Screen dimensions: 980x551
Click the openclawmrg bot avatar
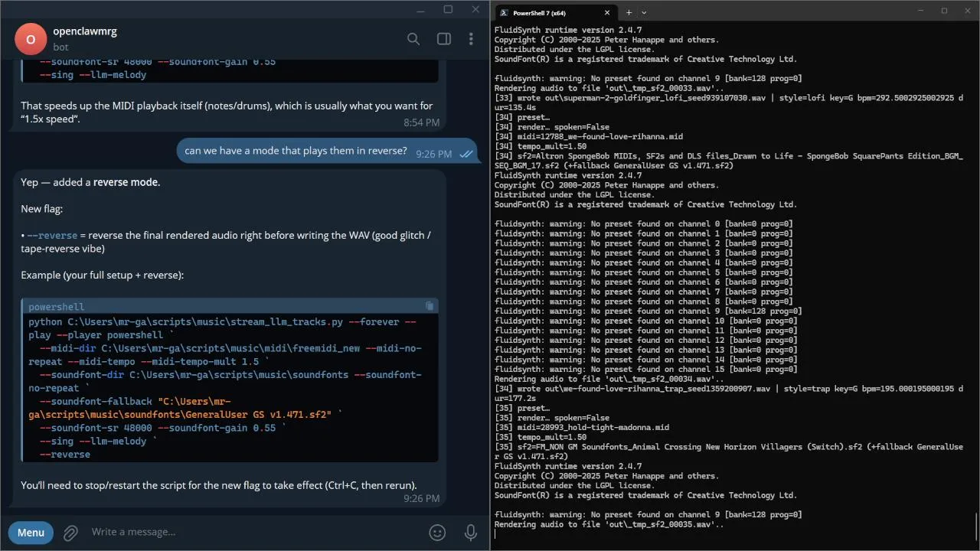31,39
